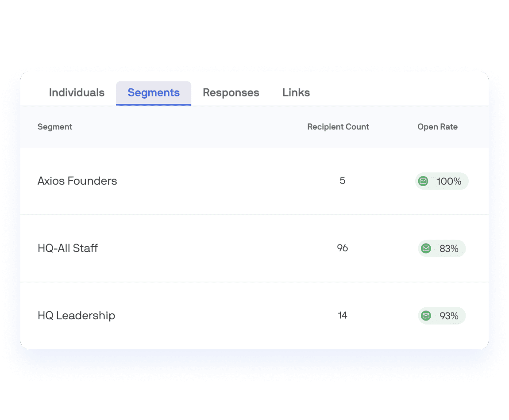Click recipient count 96 for HQ-All Staff
This screenshot has height=420, width=509.
coord(342,248)
